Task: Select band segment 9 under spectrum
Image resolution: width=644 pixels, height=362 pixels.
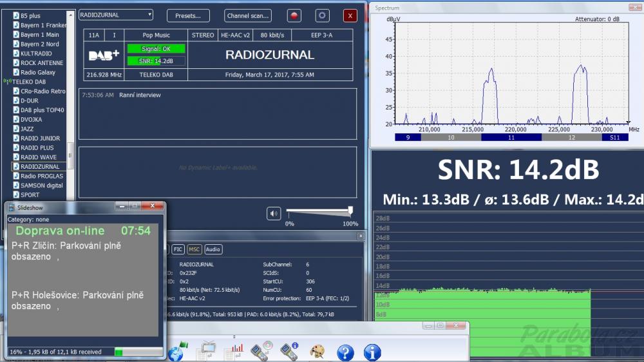Action: pos(408,138)
